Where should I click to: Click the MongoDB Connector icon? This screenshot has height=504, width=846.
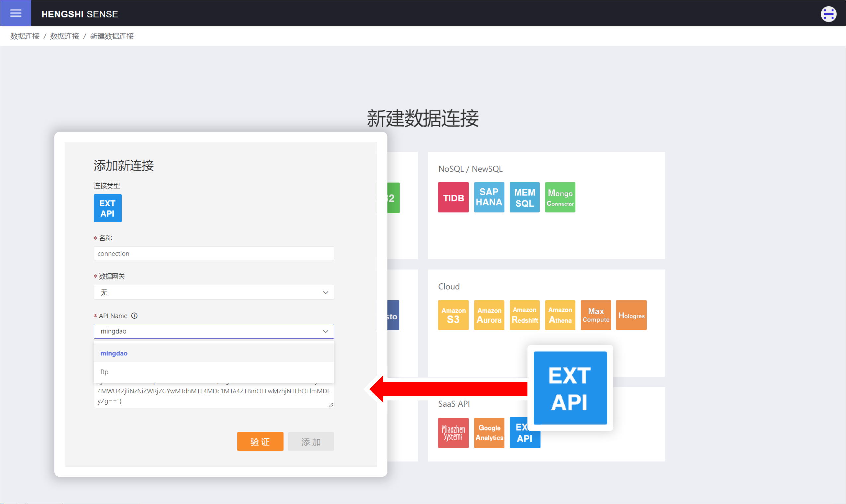pos(560,197)
